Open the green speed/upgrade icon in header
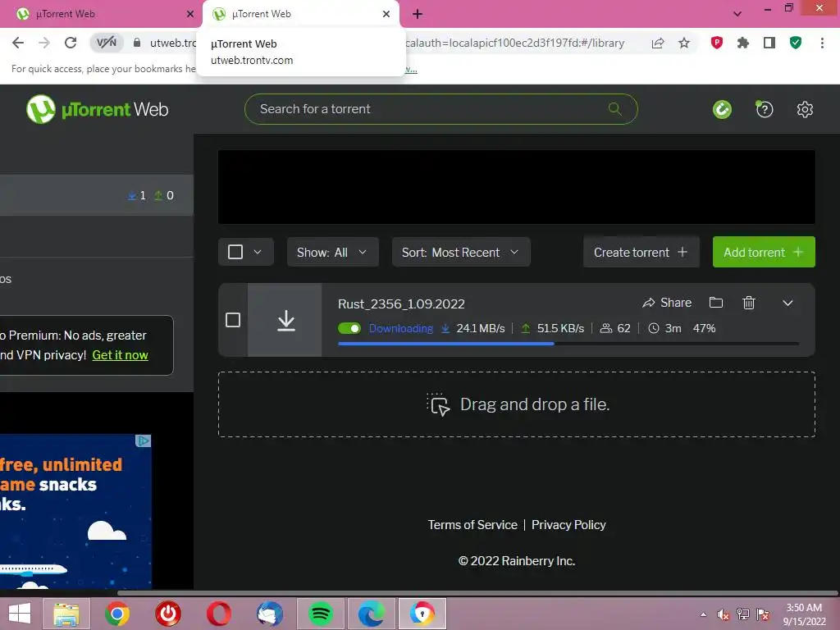The height and width of the screenshot is (630, 840). pos(722,109)
